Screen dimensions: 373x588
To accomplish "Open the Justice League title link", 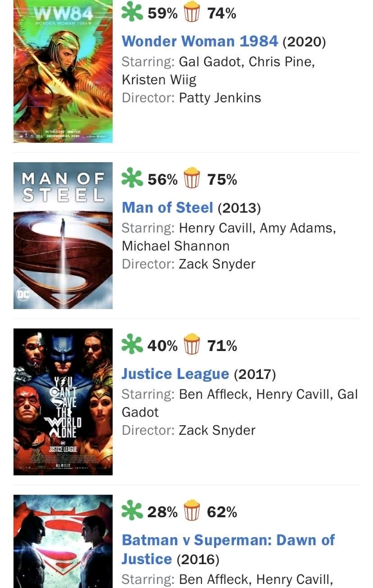I will (x=175, y=374).
